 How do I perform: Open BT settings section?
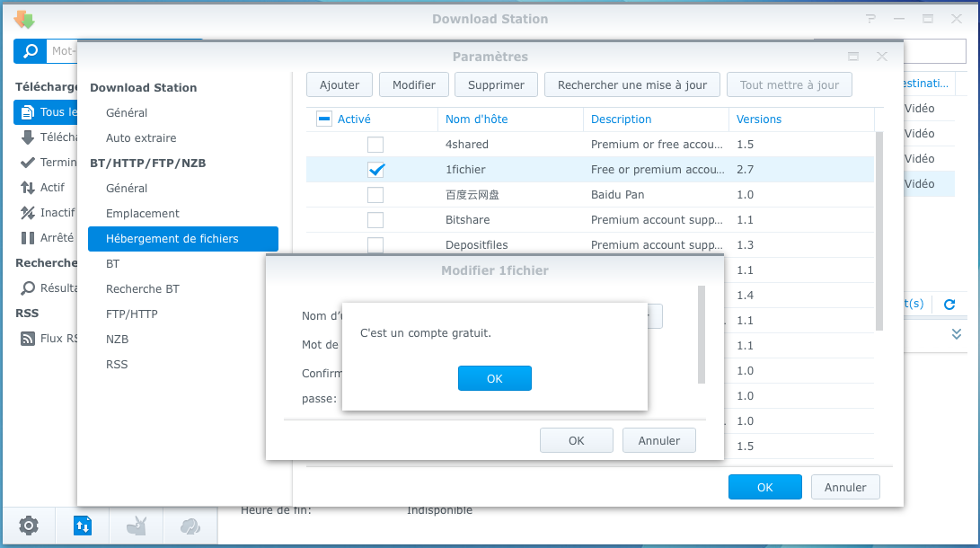(x=112, y=264)
